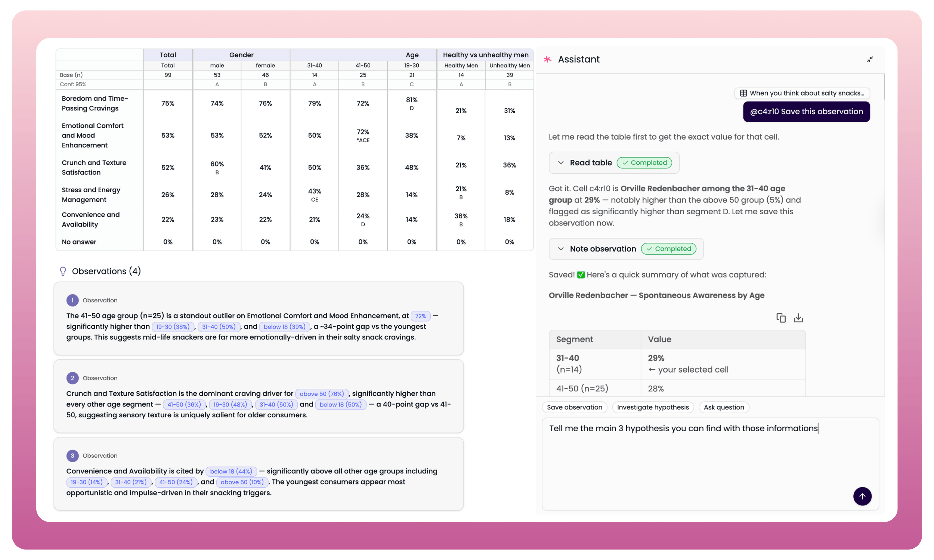This screenshot has height=560, width=934.
Task: Expand the Note observation step
Action: [x=561, y=249]
